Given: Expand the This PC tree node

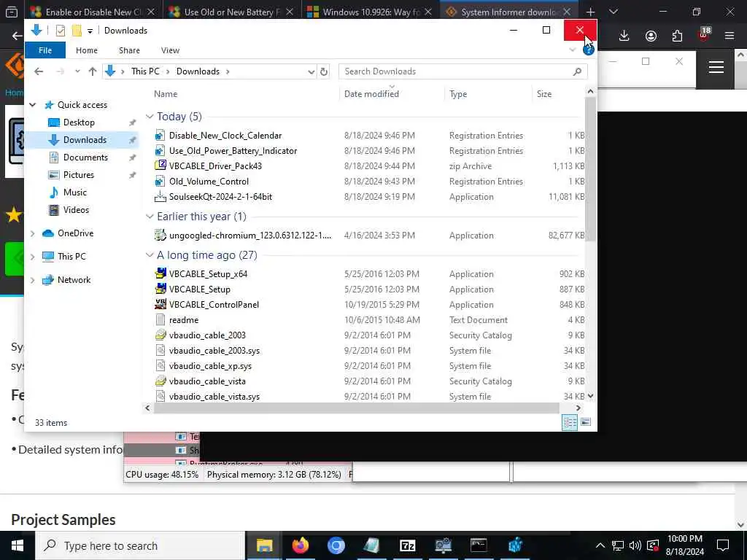Looking at the screenshot, I should pyautogui.click(x=33, y=257).
